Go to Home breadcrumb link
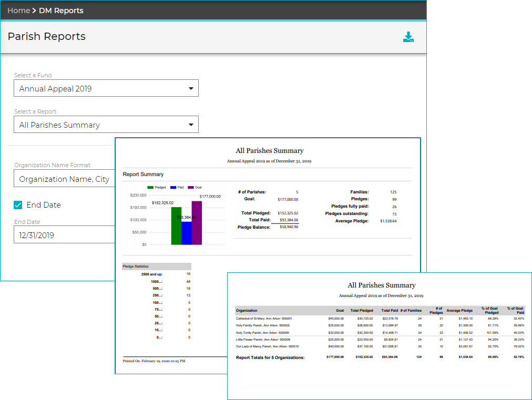This screenshot has height=400, width=532. (x=18, y=11)
